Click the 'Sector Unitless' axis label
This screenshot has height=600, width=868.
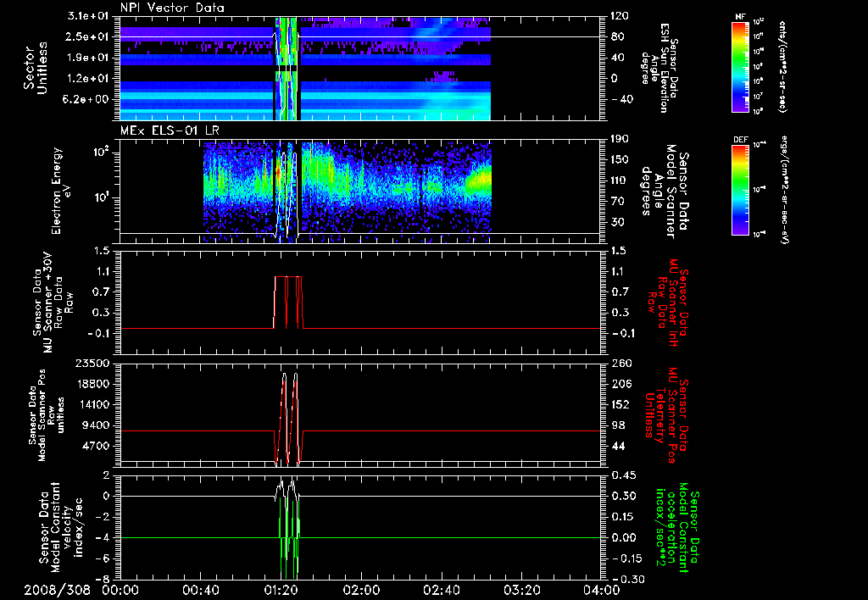coord(36,68)
